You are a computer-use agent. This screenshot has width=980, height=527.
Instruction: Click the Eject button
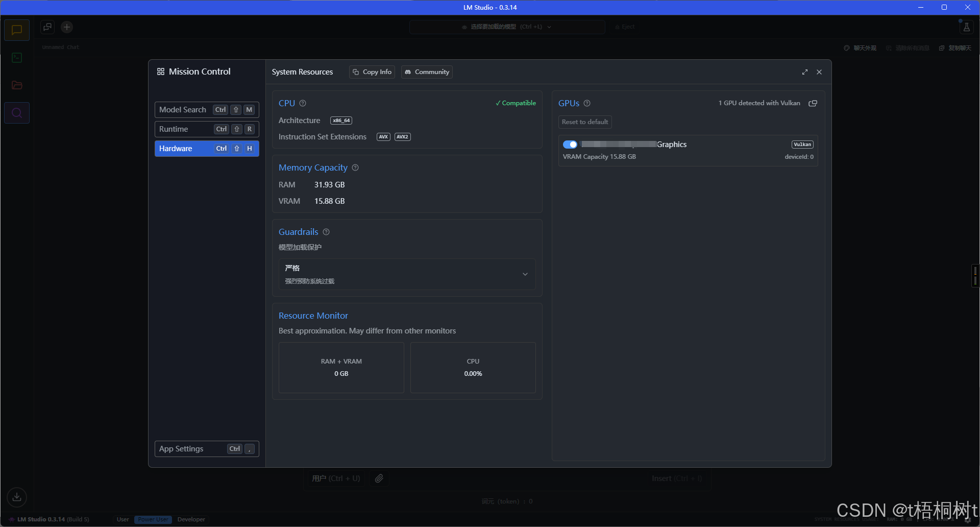pyautogui.click(x=625, y=27)
